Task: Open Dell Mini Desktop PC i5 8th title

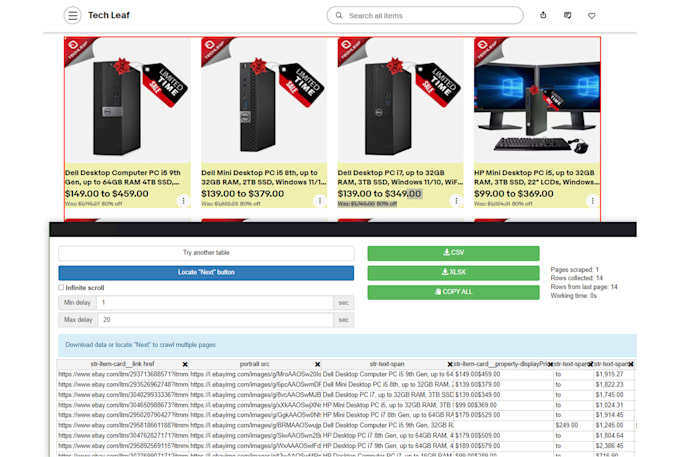Action: 264,177
